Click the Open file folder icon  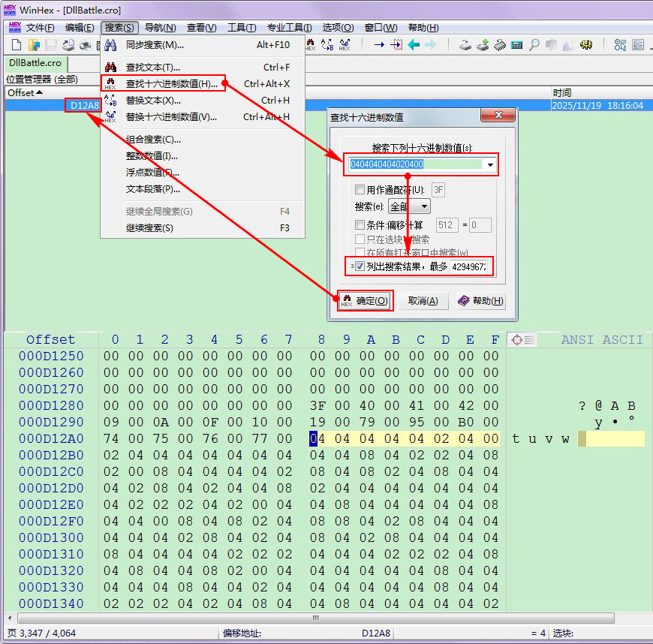33,45
